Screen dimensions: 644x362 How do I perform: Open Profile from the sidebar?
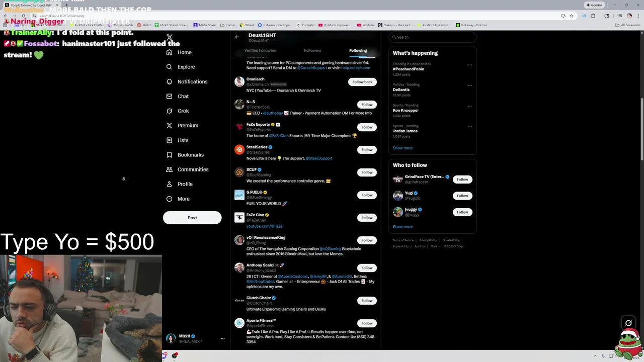[180, 184]
